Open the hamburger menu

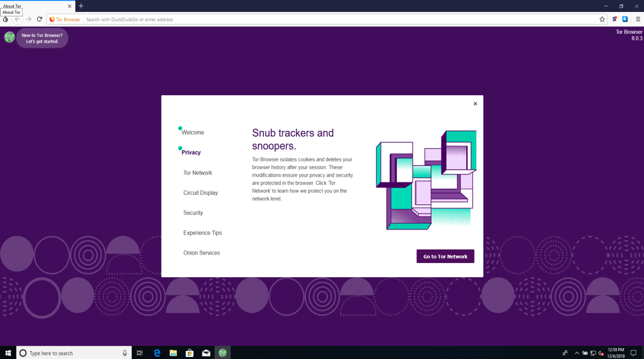[x=637, y=19]
